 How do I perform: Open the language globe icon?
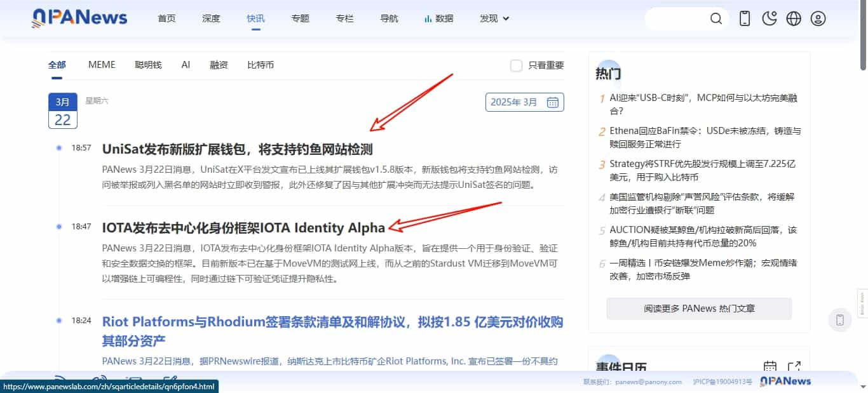click(x=794, y=18)
